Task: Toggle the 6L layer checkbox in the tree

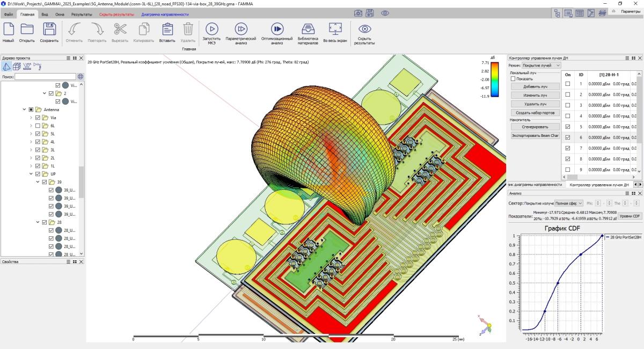Action: [x=38, y=126]
